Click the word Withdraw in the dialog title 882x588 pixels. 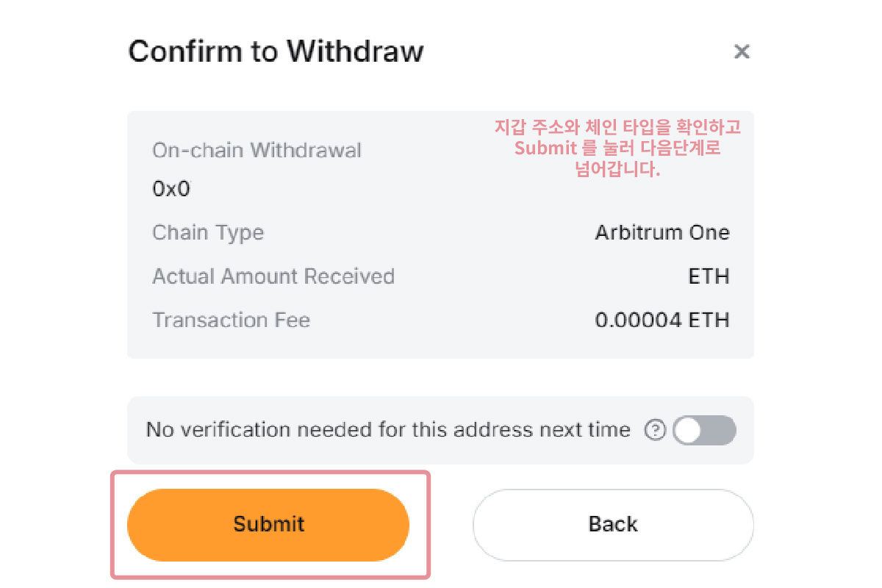coord(355,51)
